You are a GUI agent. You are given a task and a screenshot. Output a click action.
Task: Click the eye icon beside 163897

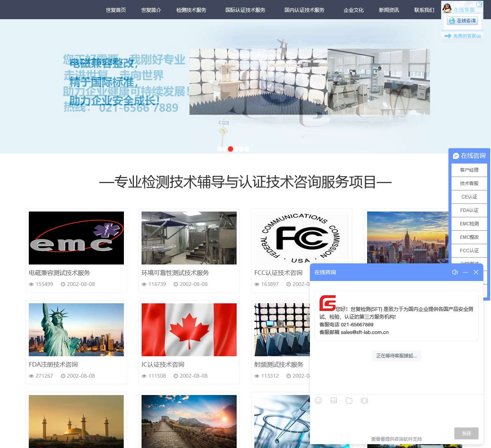pos(257,284)
